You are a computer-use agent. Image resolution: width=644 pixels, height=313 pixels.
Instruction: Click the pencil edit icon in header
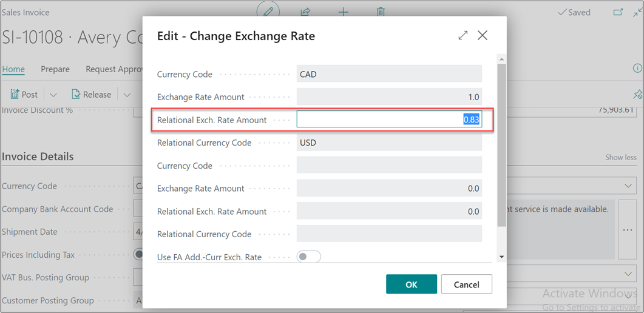pyautogui.click(x=268, y=12)
